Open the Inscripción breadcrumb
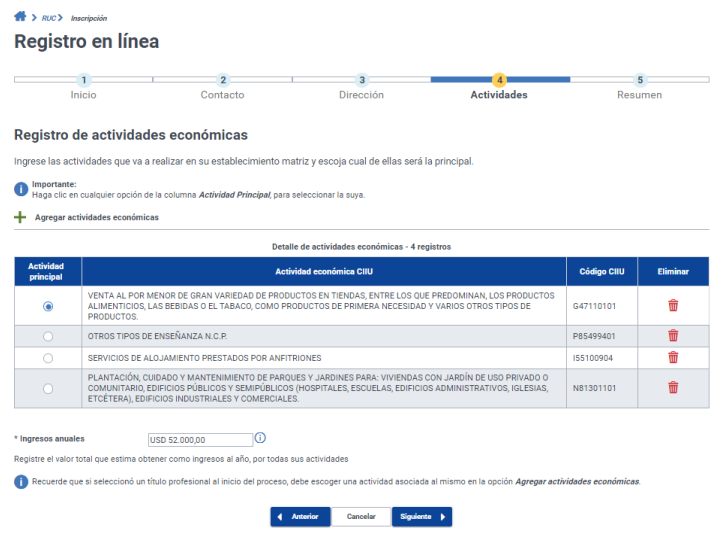The height and width of the screenshot is (538, 718). point(89,18)
